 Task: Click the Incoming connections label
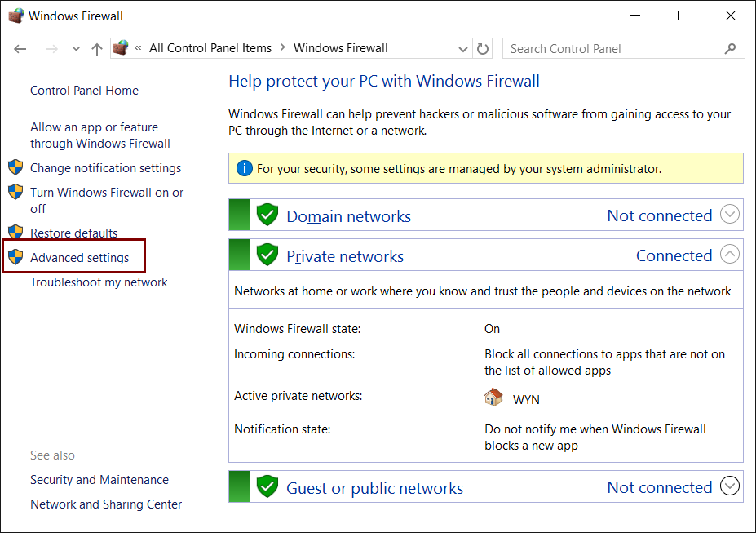tap(294, 354)
